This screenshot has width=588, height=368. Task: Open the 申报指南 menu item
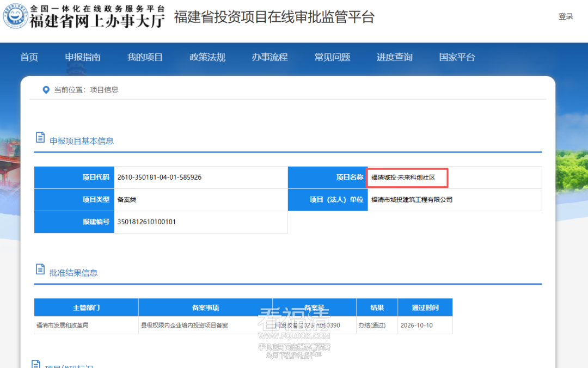[83, 57]
